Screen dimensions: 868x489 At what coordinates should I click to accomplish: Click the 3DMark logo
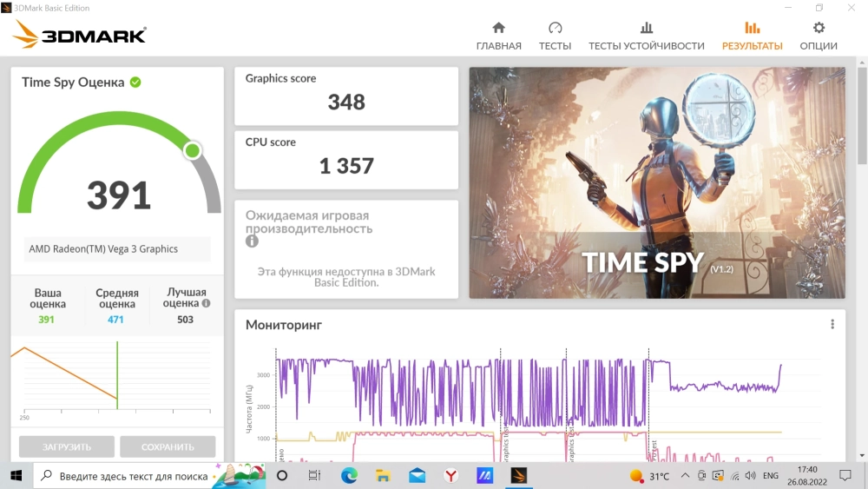(80, 35)
